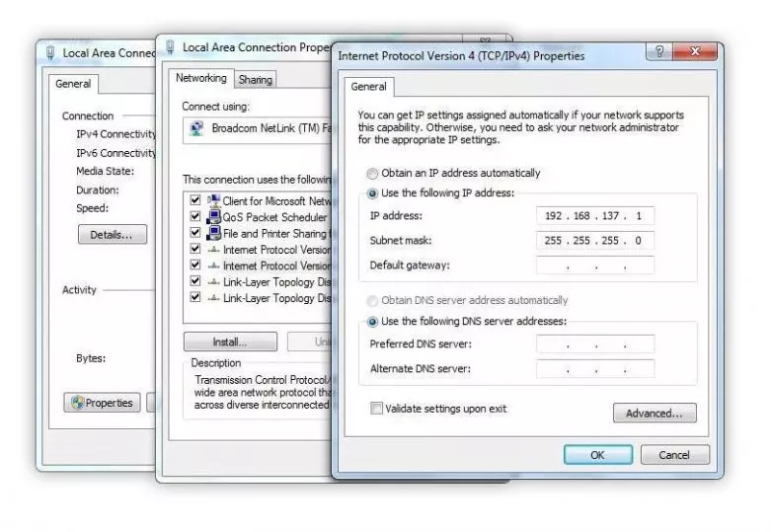Click the Default gateway field
770x532 pixels.
pos(595,266)
